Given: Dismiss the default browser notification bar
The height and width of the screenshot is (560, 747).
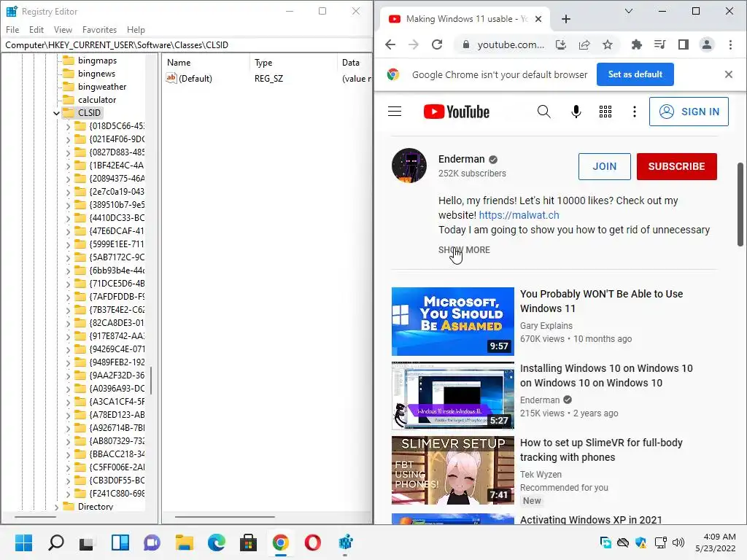Looking at the screenshot, I should pos(729,74).
